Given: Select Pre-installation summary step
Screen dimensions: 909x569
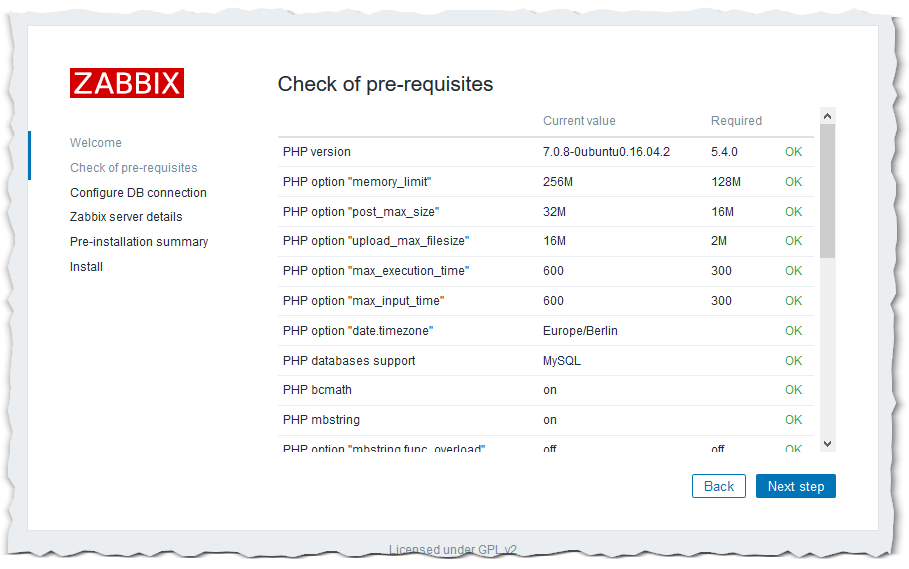Looking at the screenshot, I should [x=139, y=242].
